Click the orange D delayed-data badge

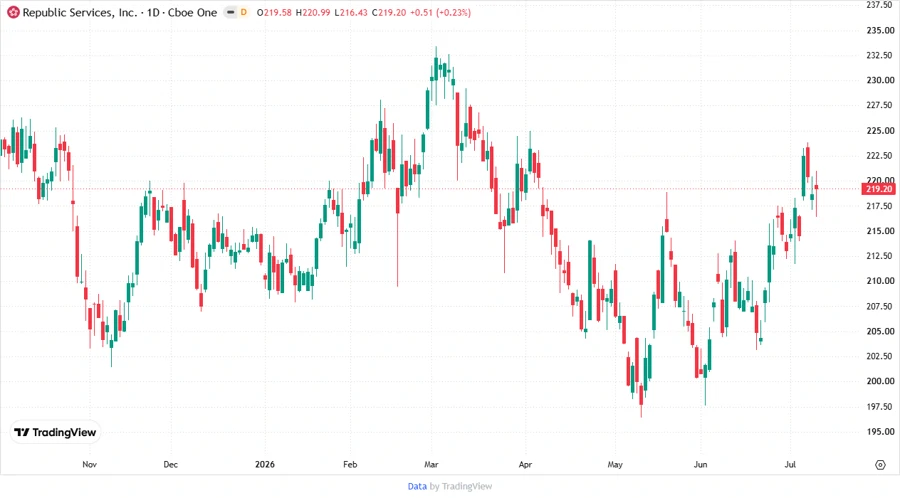(244, 12)
